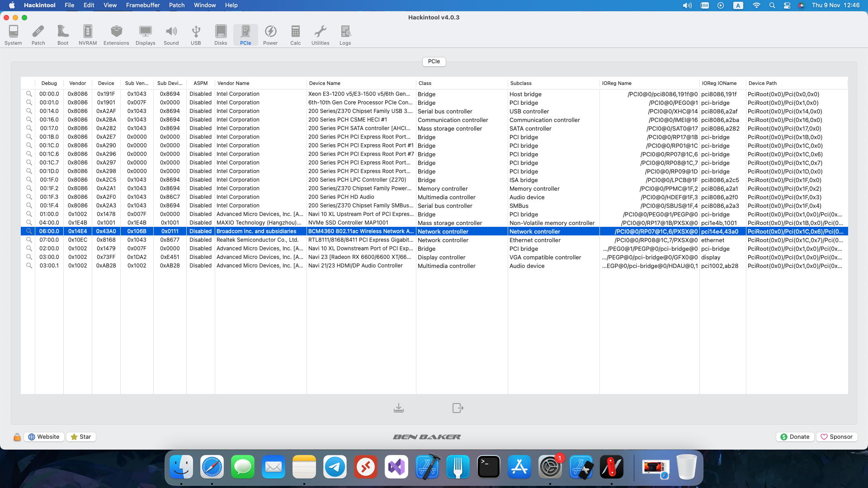The width and height of the screenshot is (868, 488).
Task: Open the USB section
Action: pyautogui.click(x=196, y=35)
